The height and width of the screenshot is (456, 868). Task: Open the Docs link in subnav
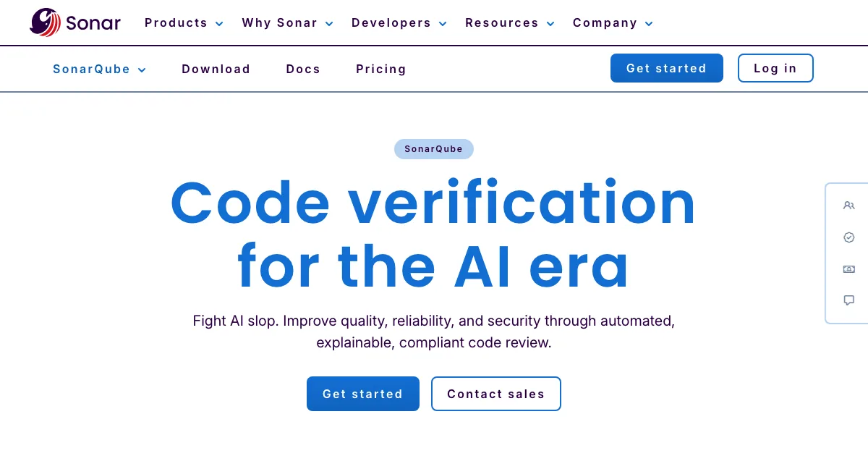[x=303, y=69]
